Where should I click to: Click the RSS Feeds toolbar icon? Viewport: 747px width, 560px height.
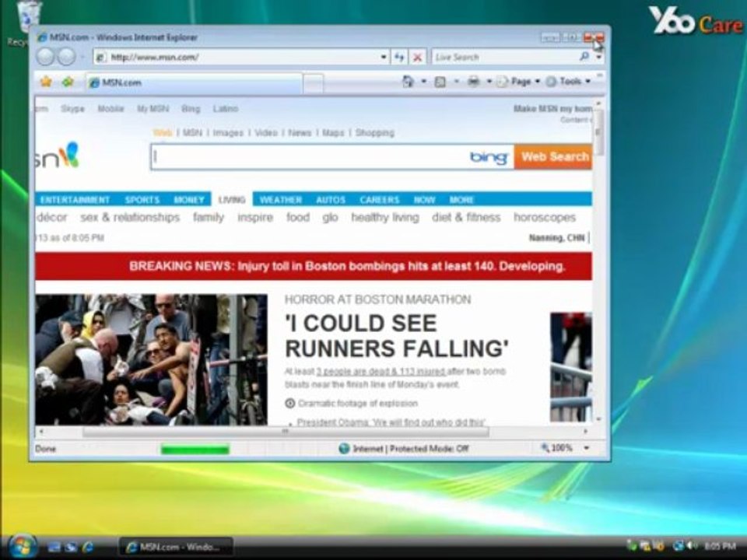click(x=440, y=82)
